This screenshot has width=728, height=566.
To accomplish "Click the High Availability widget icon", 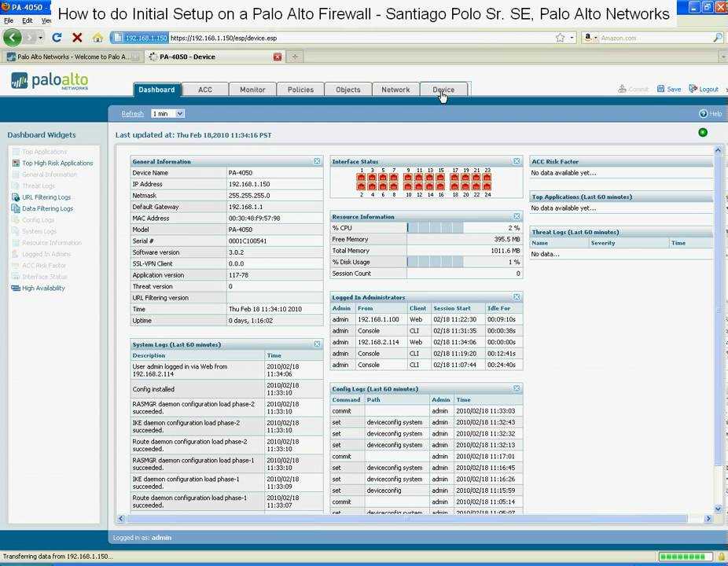I will click(x=16, y=288).
